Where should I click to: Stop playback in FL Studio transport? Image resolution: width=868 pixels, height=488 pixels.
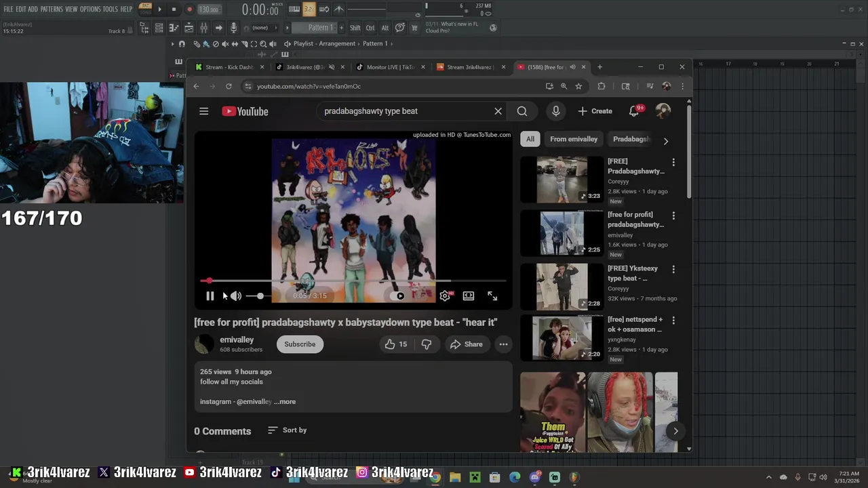[x=174, y=9]
